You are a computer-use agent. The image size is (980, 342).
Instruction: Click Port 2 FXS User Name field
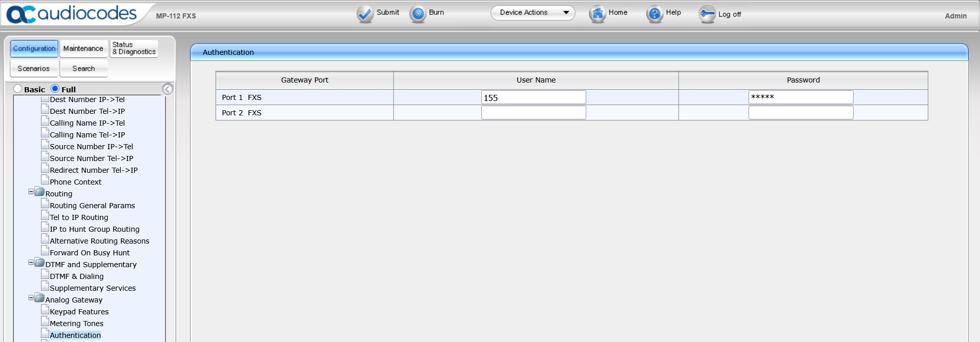[533, 113]
